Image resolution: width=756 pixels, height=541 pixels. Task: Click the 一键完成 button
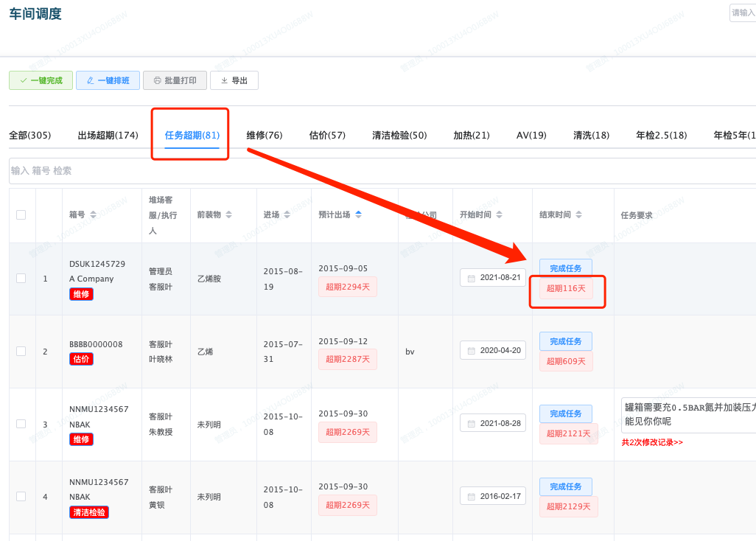tap(41, 80)
